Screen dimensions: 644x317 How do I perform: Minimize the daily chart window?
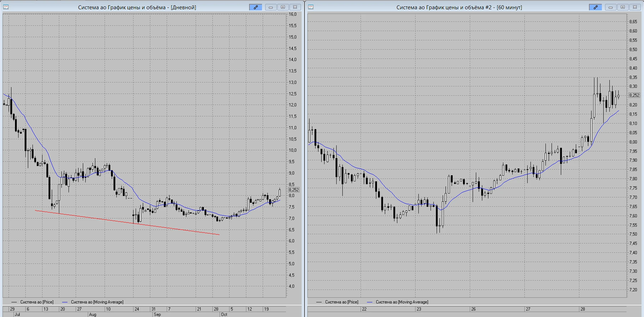pyautogui.click(x=271, y=7)
